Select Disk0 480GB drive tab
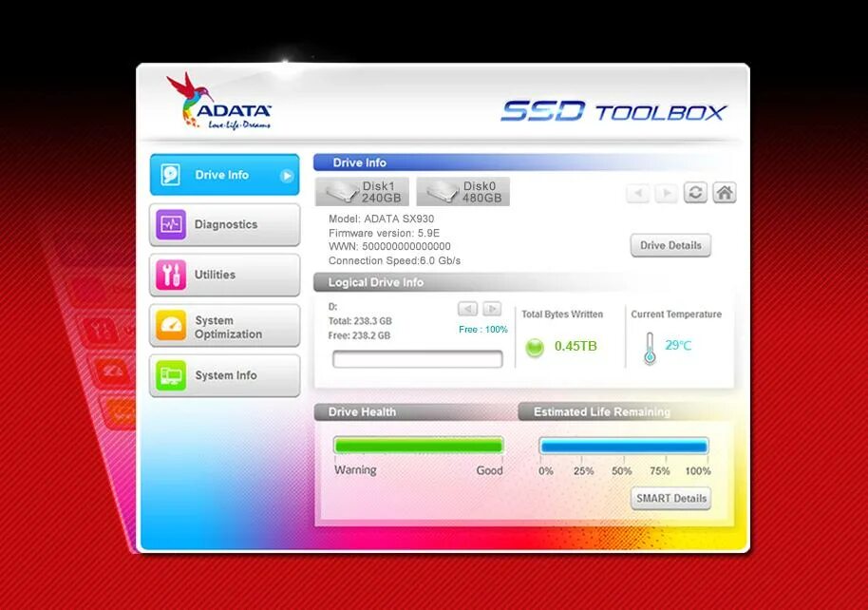 click(x=462, y=192)
